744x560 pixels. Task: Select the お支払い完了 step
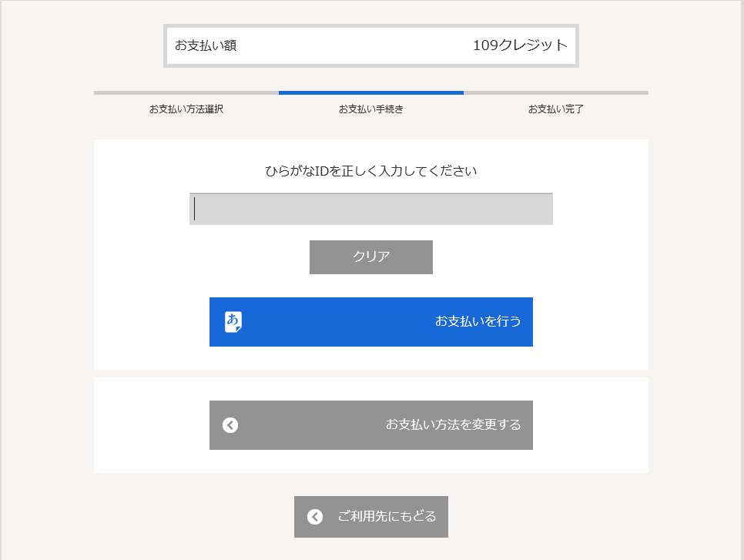coord(555,109)
